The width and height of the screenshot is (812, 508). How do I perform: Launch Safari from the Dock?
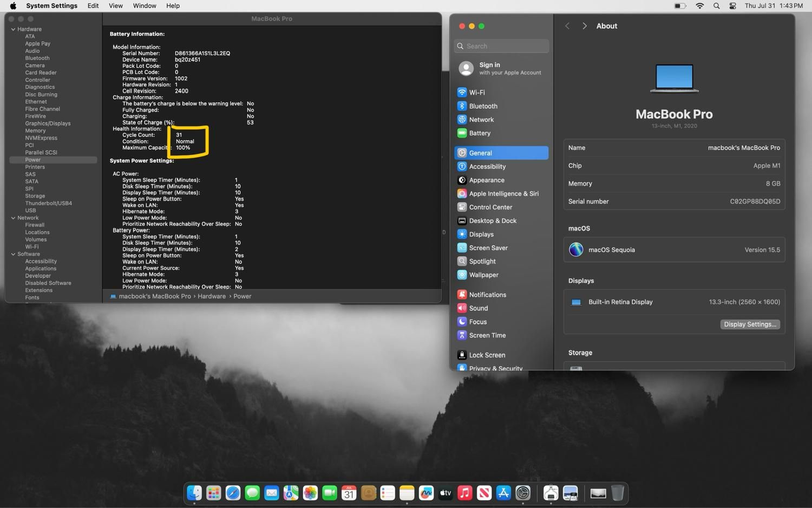click(233, 493)
